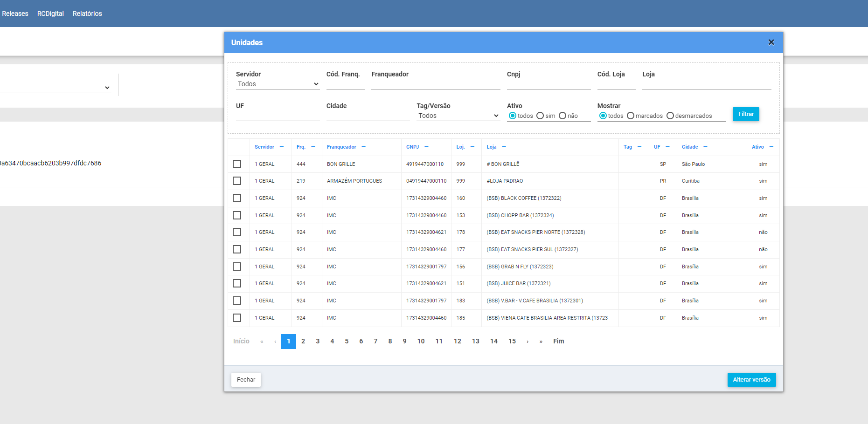Select VIENA CAFE BRASILIA row checkbox
Image resolution: width=868 pixels, height=424 pixels.
[x=237, y=318]
